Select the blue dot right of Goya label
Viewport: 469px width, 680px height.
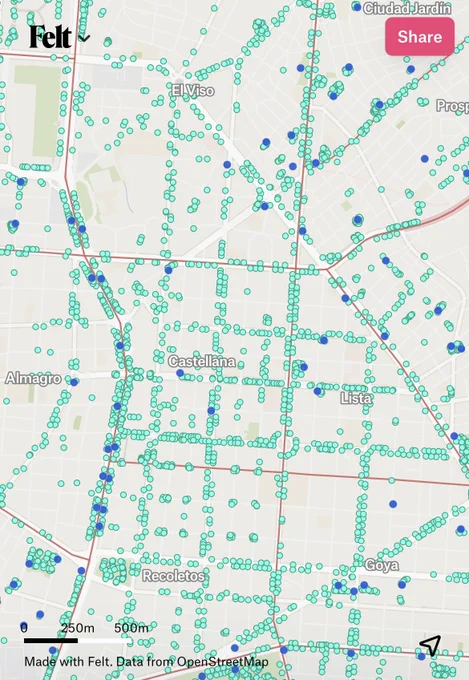[402, 585]
